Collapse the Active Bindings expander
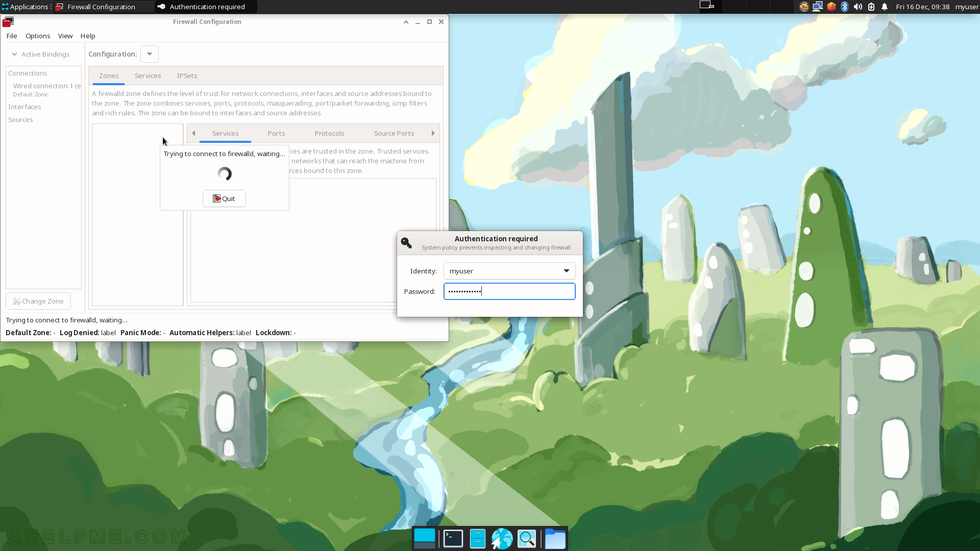The image size is (980, 551). 15,54
